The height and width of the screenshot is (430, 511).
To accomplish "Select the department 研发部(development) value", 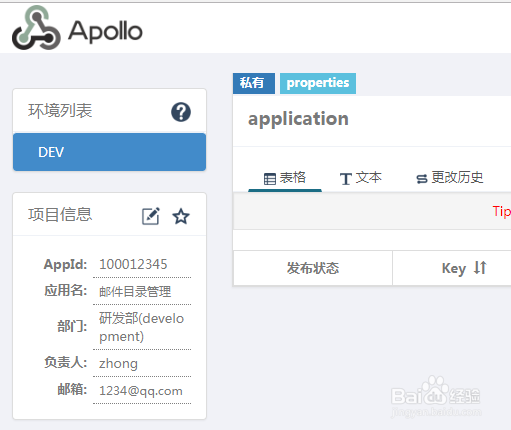I will click(141, 327).
